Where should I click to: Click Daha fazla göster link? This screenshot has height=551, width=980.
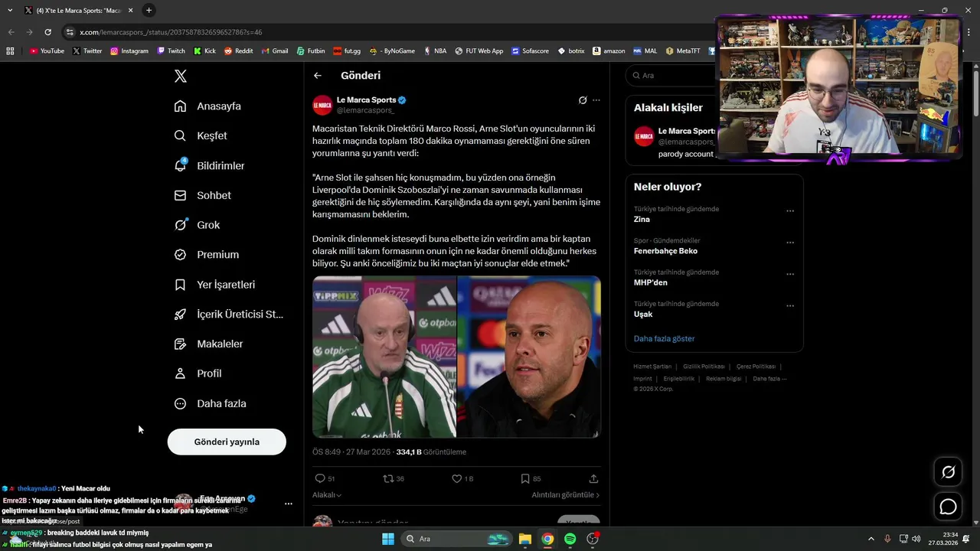tap(664, 338)
